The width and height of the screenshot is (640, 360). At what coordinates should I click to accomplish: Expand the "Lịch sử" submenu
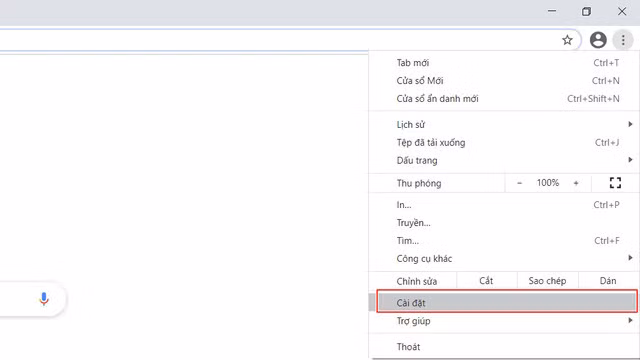tap(504, 124)
